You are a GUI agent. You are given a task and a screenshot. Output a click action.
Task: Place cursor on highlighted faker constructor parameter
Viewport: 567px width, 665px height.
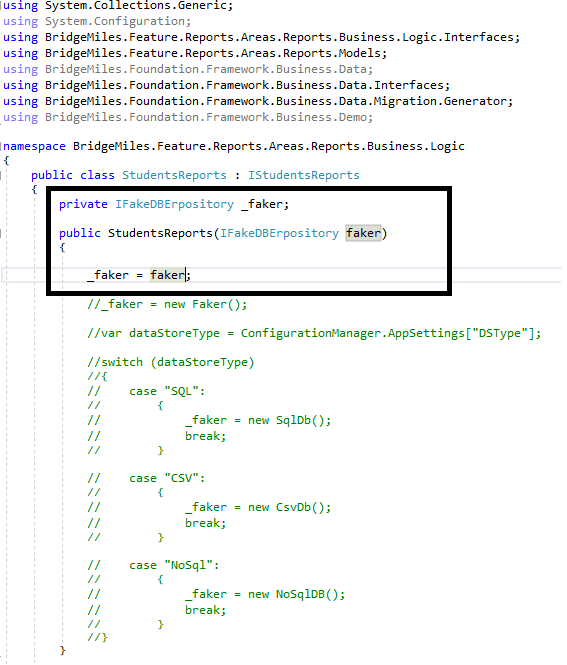pyautogui.click(x=363, y=233)
